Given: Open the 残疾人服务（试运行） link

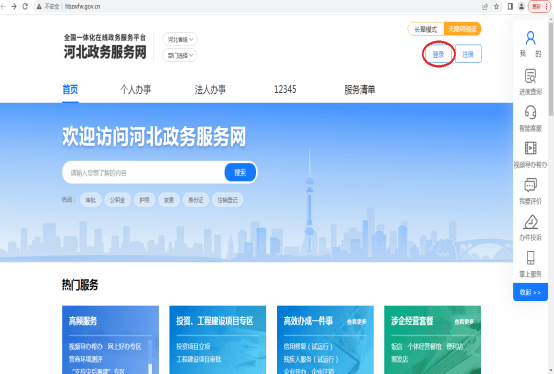Looking at the screenshot, I should coord(311,359).
